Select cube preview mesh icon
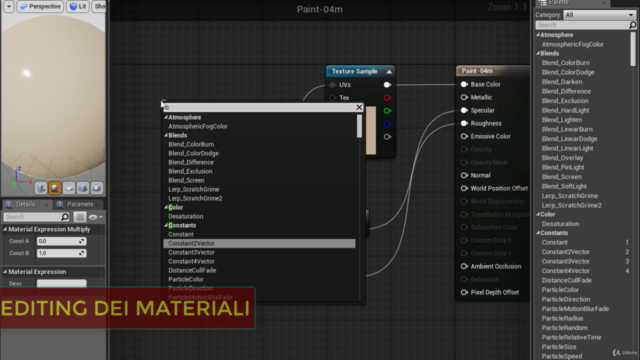The image size is (640, 360). pyautogui.click(x=82, y=188)
